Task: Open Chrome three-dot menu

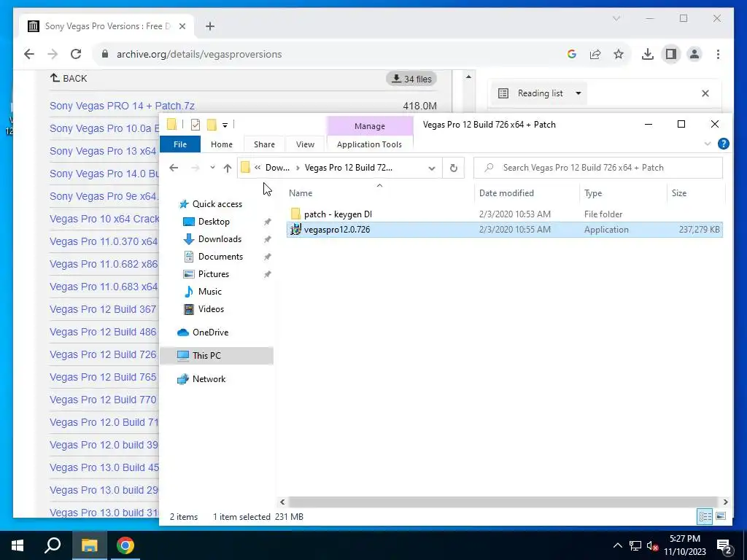Action: click(x=718, y=54)
